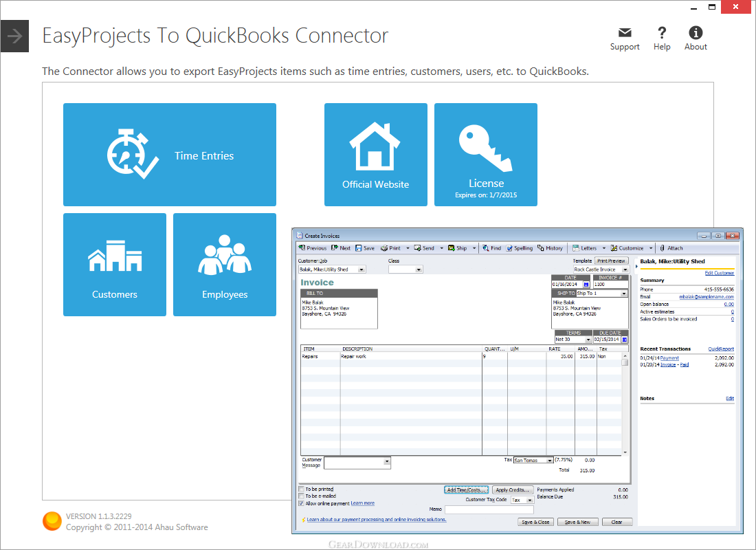The image size is (756, 550).
Task: Open the QuickReport link
Action: 721,349
